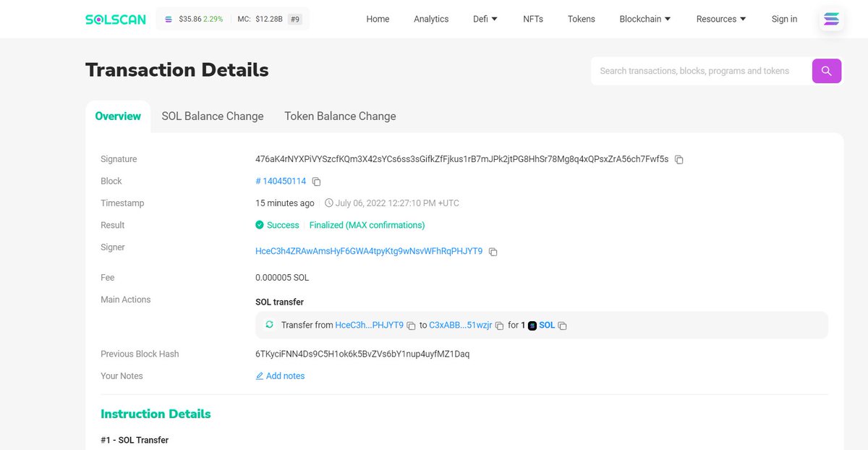Click the pencil icon for Add notes
Viewport: 868px width, 450px height.
[260, 376]
